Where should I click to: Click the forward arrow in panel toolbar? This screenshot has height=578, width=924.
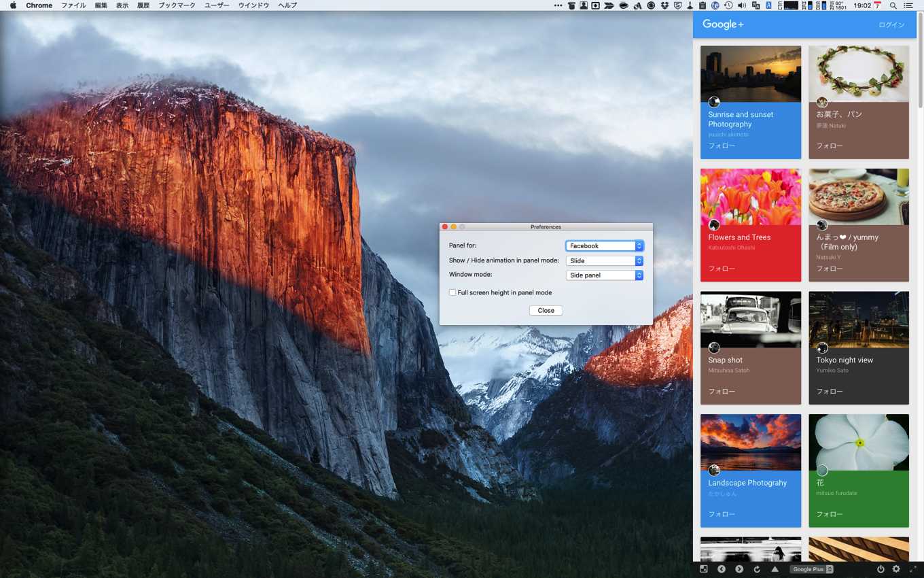(x=739, y=569)
